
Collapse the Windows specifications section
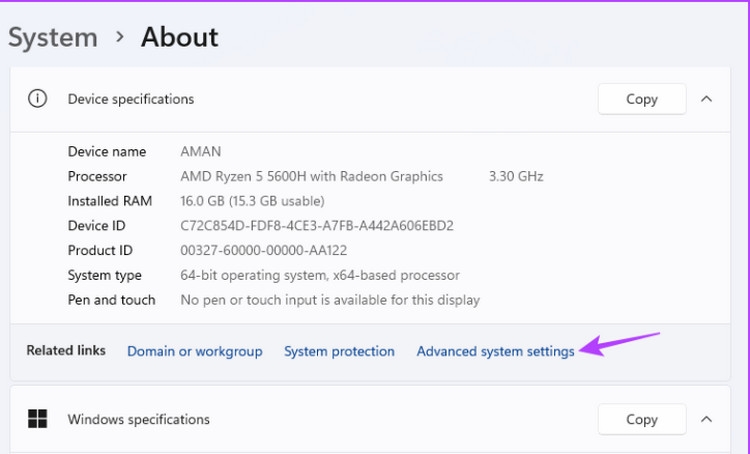coord(706,419)
